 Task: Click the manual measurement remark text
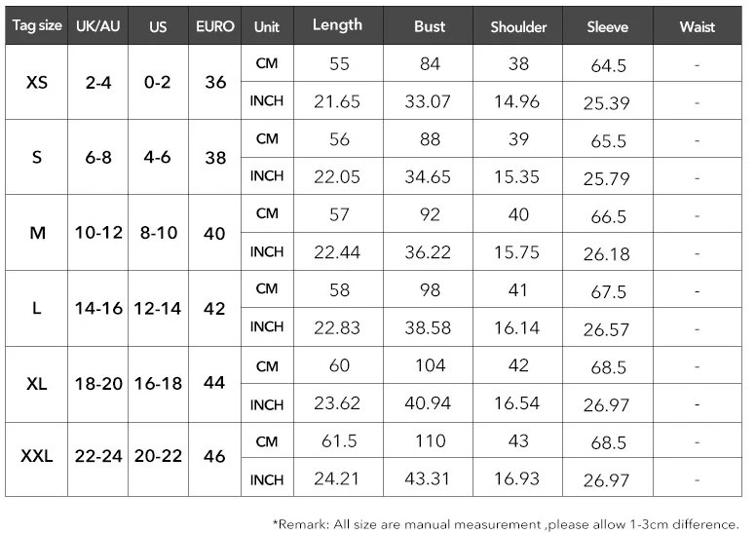coord(506,524)
